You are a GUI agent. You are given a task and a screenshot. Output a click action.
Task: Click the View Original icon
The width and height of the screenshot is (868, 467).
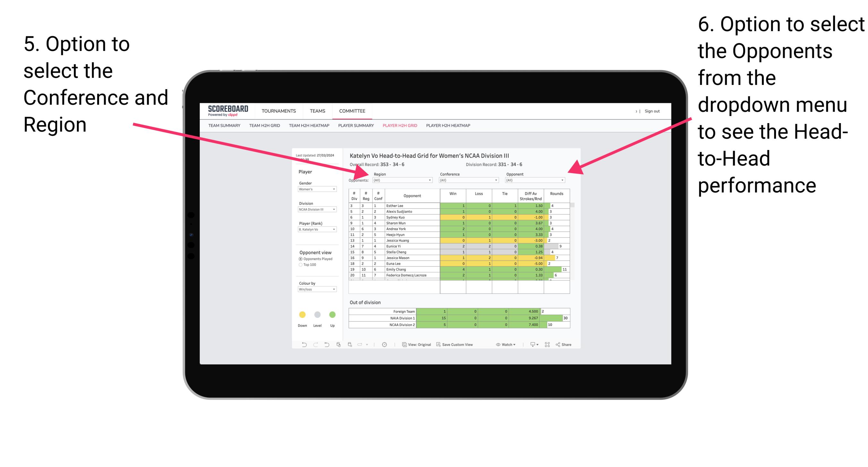(x=408, y=345)
